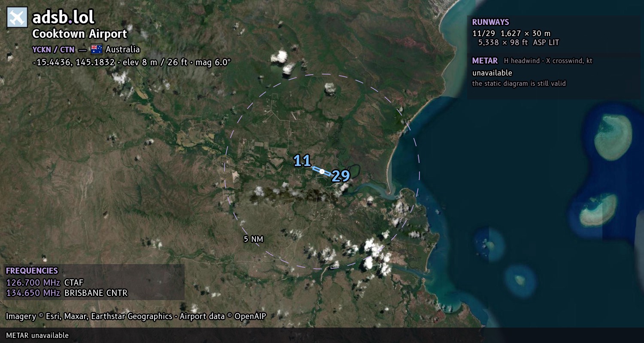This screenshot has height=343, width=644.
Task: Click the METAR panel heading
Action: click(x=485, y=60)
